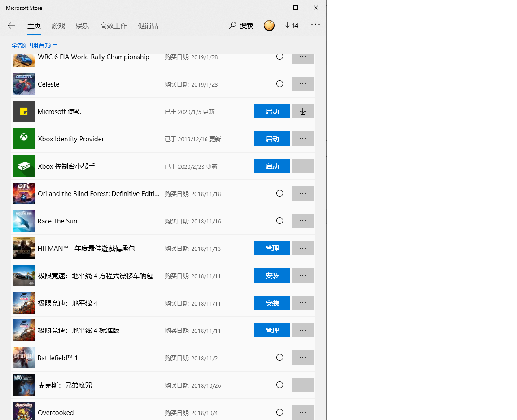Viewport: 517px width, 420px height.
Task: Open more options for Race The Sun
Action: click(x=302, y=221)
